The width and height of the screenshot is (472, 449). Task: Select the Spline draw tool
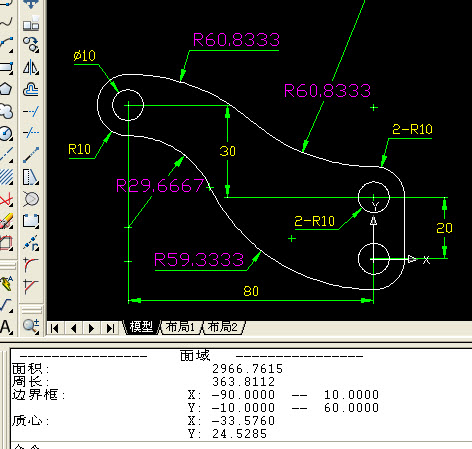click(x=6, y=21)
